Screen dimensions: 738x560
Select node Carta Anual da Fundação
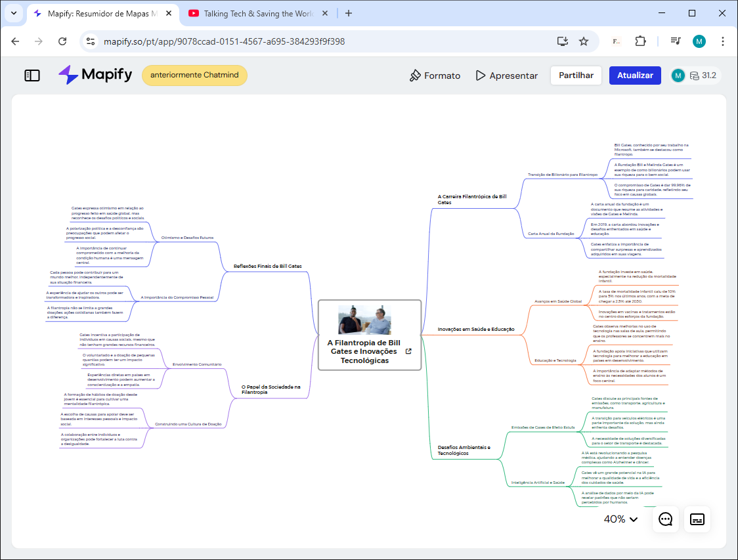click(551, 234)
